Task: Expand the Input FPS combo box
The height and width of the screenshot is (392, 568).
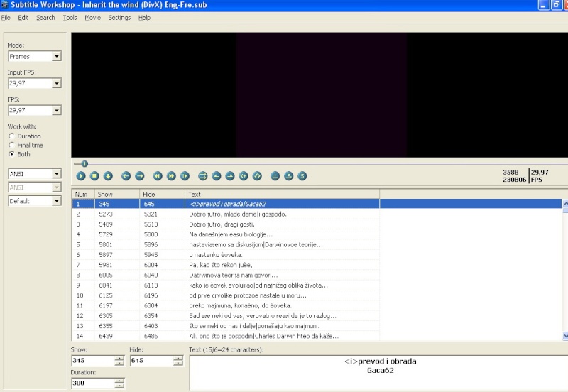Action: coord(57,84)
